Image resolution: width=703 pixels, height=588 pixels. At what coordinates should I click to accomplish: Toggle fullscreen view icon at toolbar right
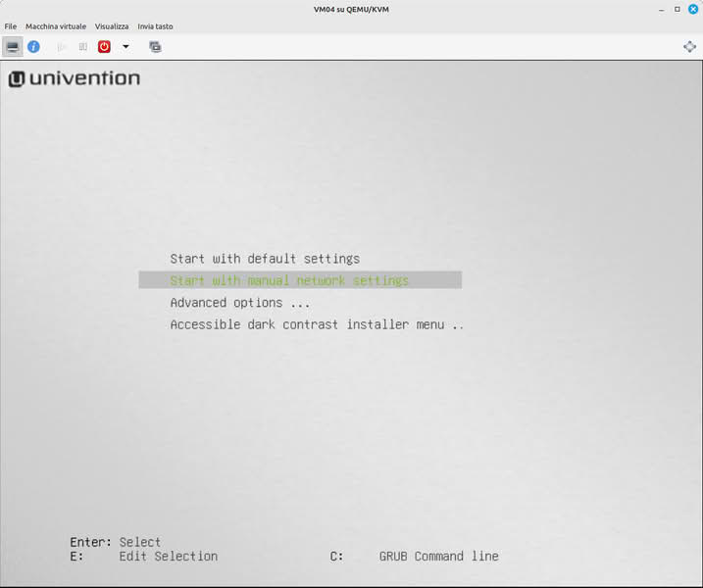click(x=689, y=47)
